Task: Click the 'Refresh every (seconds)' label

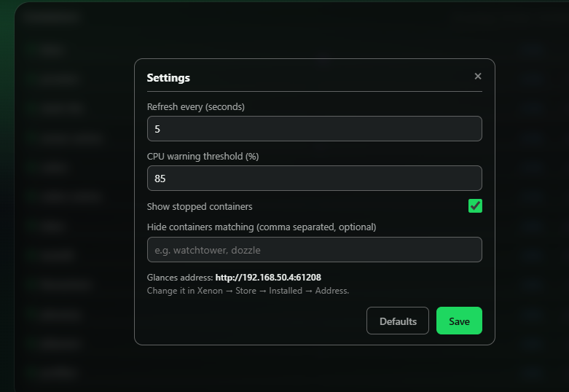Action: 195,106
